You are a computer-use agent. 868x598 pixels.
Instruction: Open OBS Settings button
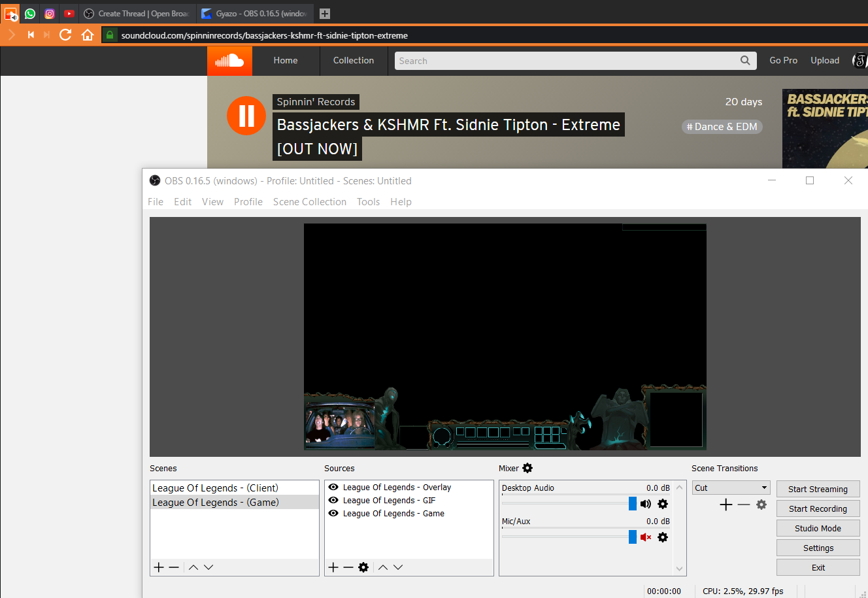pyautogui.click(x=818, y=548)
